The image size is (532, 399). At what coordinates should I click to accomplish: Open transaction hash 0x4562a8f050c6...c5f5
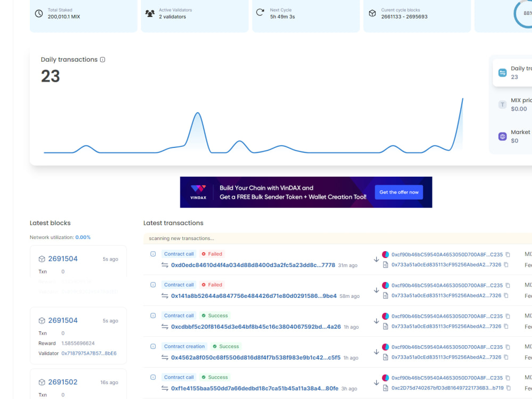(256, 358)
